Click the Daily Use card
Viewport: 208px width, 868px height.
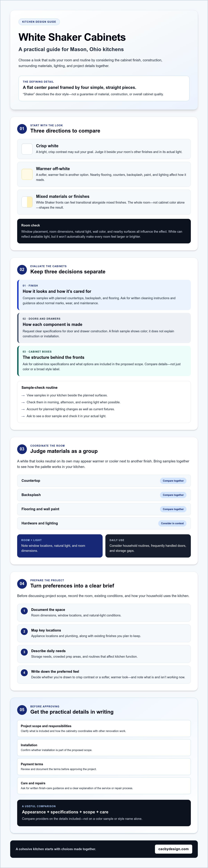click(148, 546)
